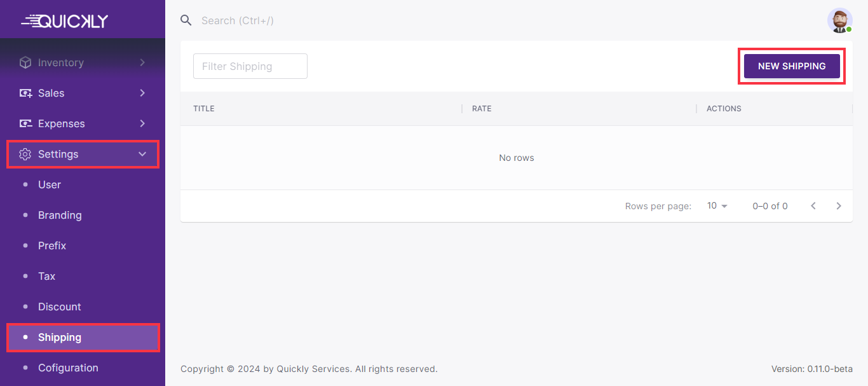Screen dimensions: 868x386
Task: Open the Discount settings item
Action: pyautogui.click(x=60, y=307)
